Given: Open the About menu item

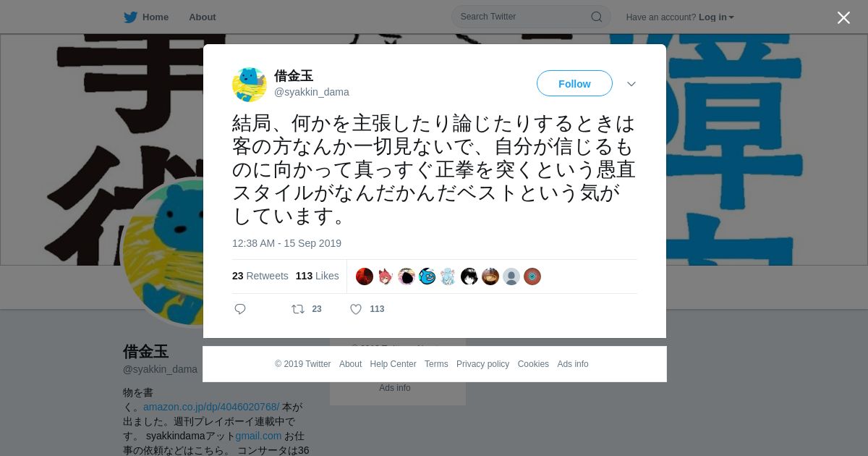Looking at the screenshot, I should [203, 17].
